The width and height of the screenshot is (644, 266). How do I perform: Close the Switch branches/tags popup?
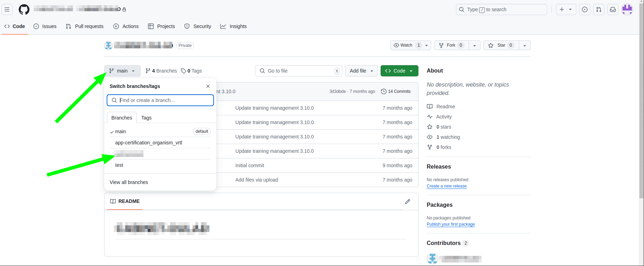point(208,86)
